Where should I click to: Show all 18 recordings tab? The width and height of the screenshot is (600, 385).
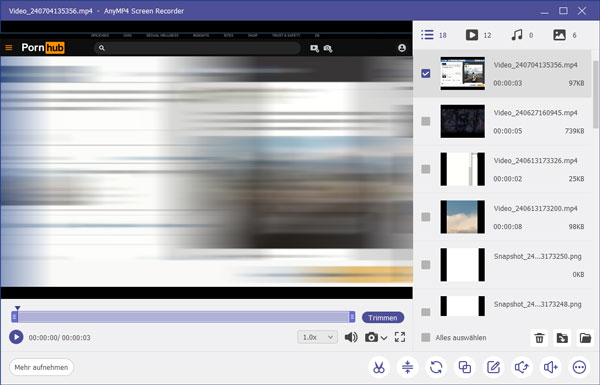tap(434, 35)
